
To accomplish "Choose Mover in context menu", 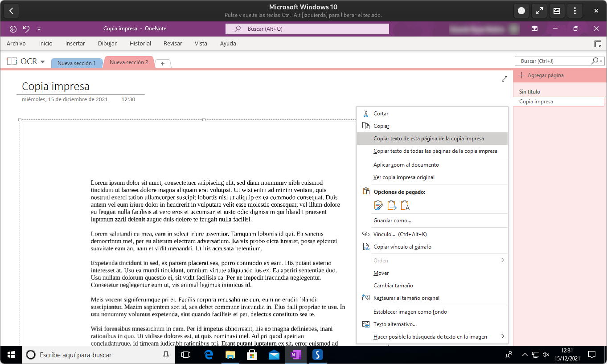I will [x=432, y=273].
